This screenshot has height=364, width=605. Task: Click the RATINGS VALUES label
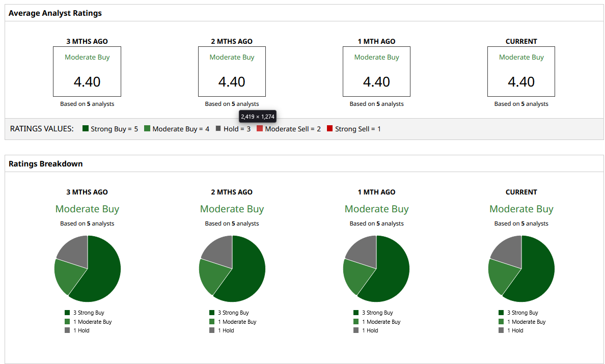pyautogui.click(x=42, y=129)
